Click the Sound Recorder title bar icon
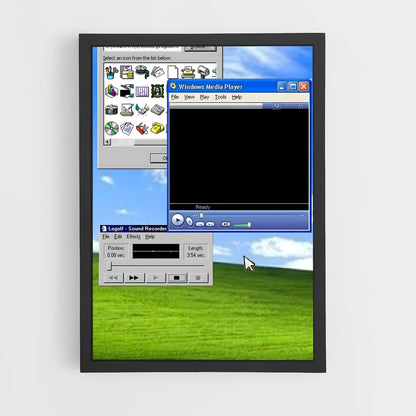Image resolution: width=416 pixels, height=416 pixels. (104, 229)
